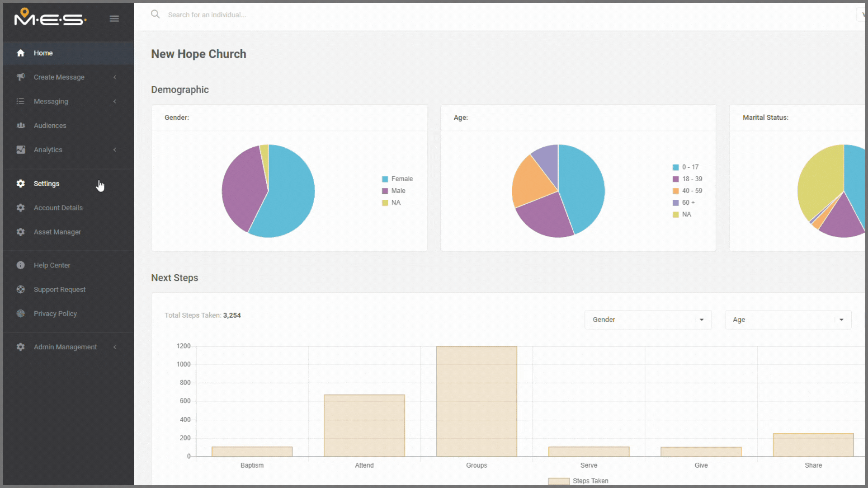Click the Home house icon

pos(20,53)
